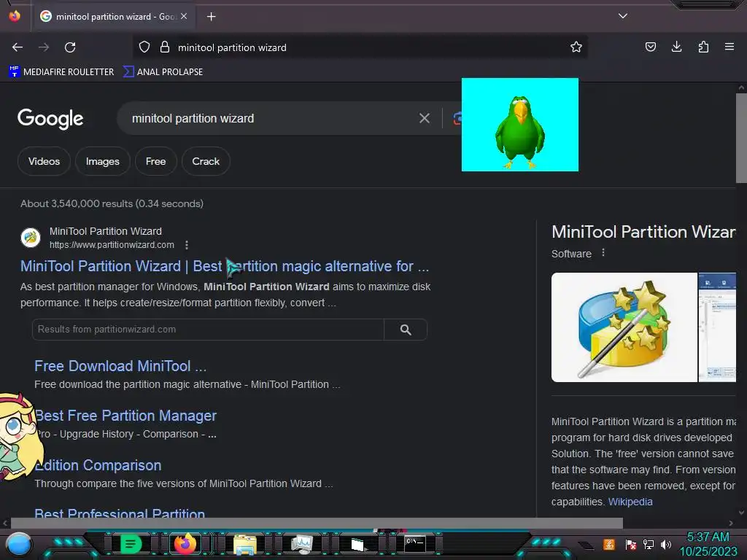The image size is (747, 560).
Task: Open the options dots beside partitionwizard.com URL
Action: click(186, 245)
